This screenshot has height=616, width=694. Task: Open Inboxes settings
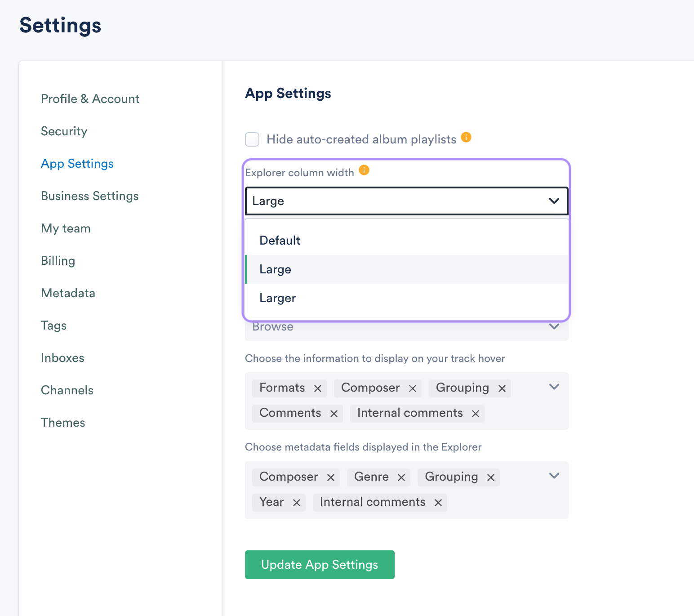[62, 358]
